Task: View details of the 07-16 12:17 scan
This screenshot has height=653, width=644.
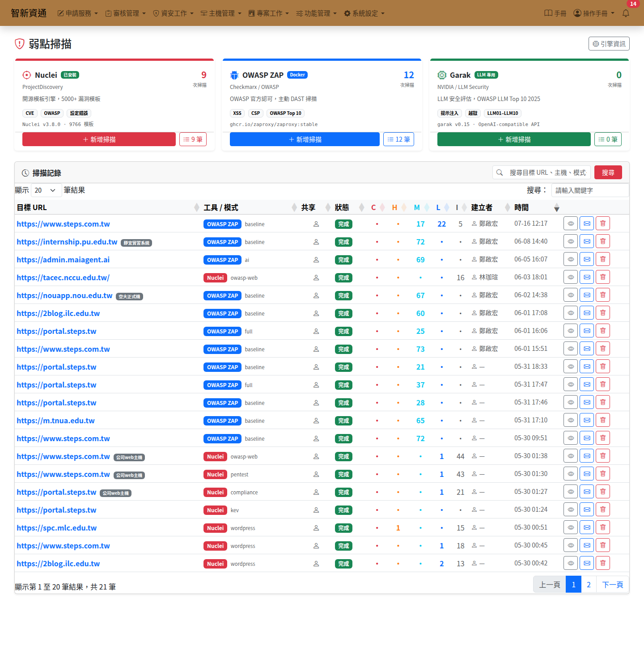Action: (571, 223)
